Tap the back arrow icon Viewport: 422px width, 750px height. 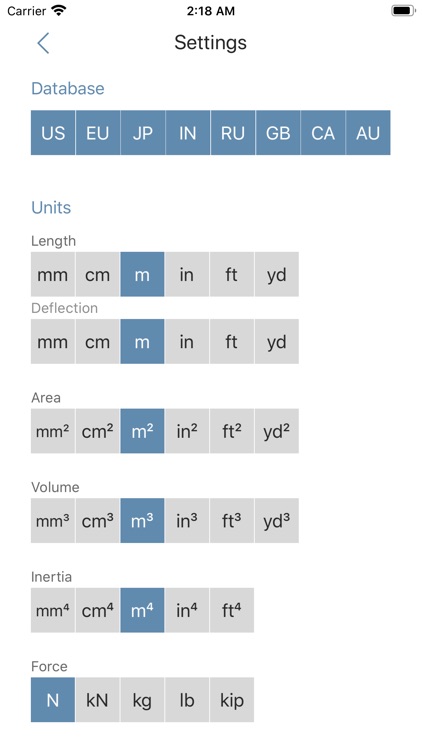(43, 43)
